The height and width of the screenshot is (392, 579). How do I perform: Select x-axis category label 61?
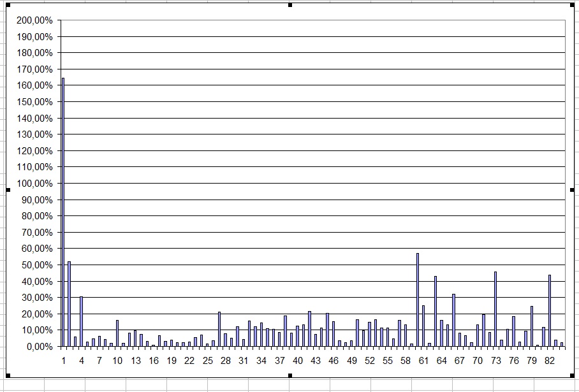coord(424,361)
